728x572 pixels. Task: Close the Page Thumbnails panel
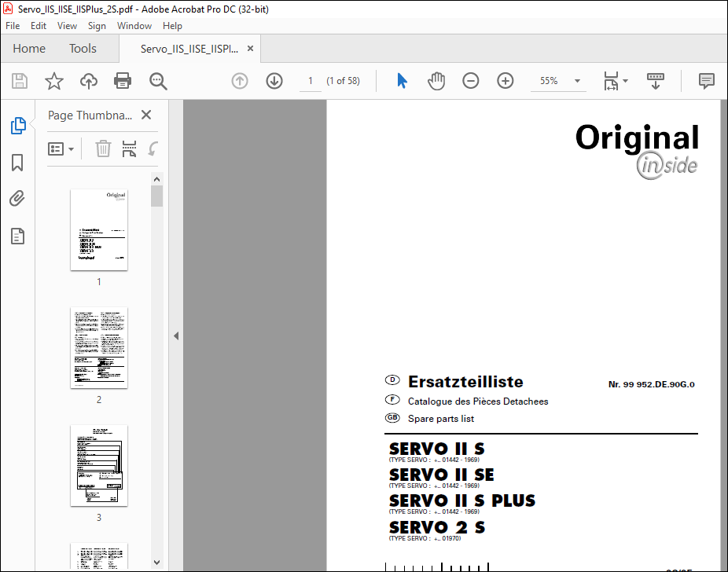click(146, 115)
